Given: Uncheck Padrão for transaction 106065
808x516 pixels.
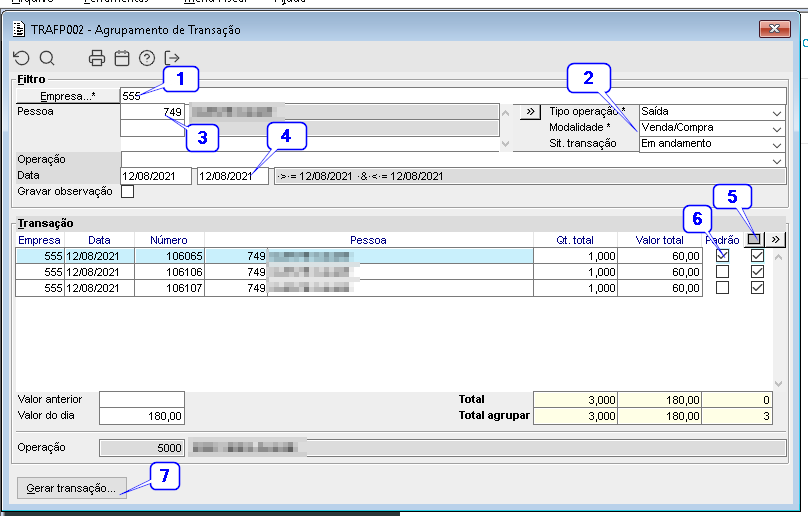Looking at the screenshot, I should pyautogui.click(x=722, y=256).
